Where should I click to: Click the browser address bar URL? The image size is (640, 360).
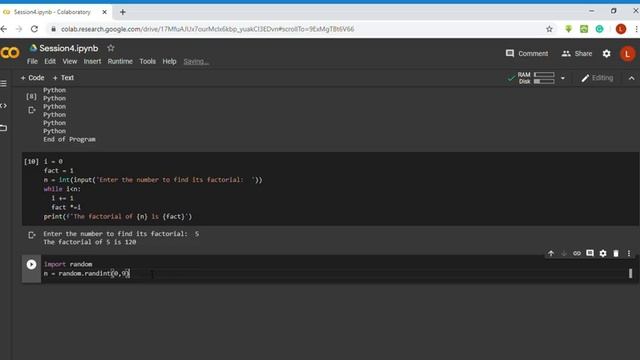point(207,29)
